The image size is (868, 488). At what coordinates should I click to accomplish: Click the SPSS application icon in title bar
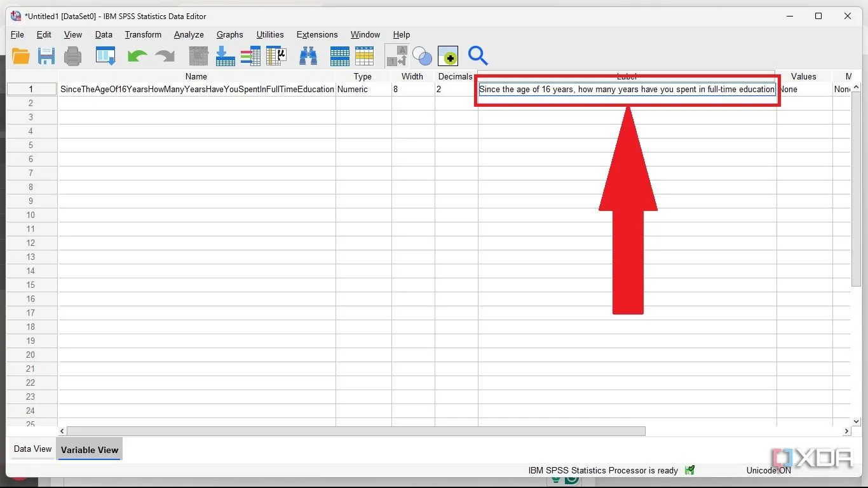click(x=16, y=16)
